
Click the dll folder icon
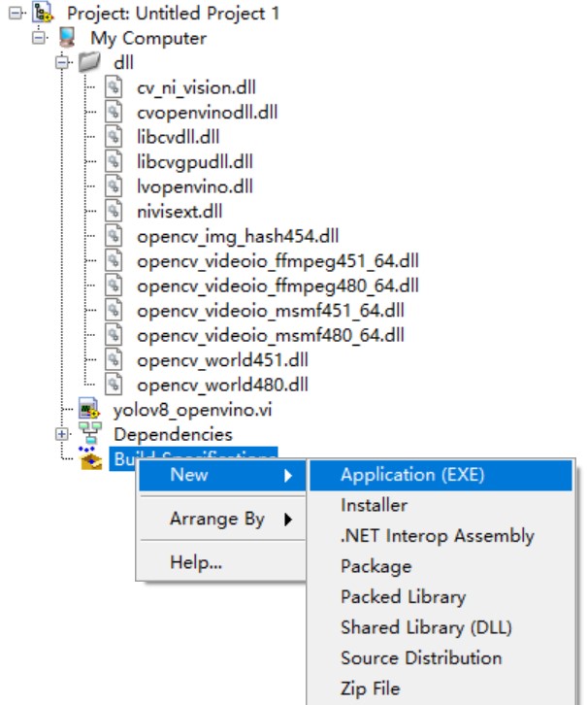pyautogui.click(x=90, y=63)
